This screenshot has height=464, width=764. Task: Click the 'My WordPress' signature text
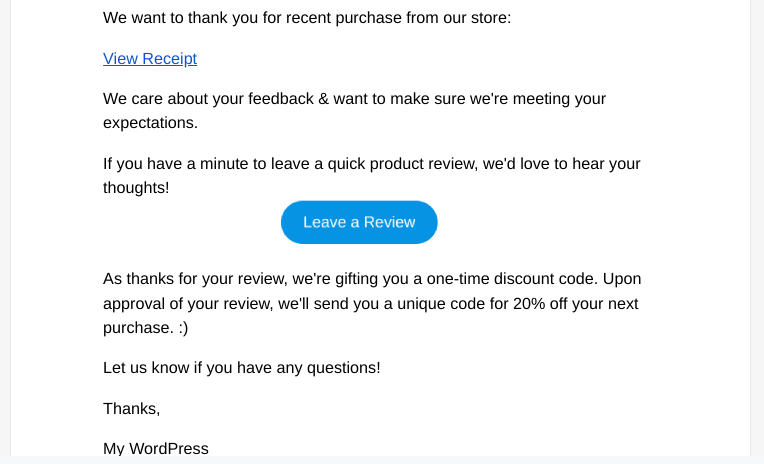(156, 448)
